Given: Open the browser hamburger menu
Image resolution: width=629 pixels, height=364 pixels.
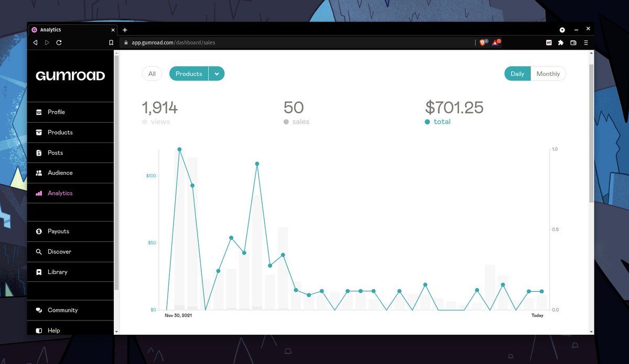Looking at the screenshot, I should [x=586, y=42].
